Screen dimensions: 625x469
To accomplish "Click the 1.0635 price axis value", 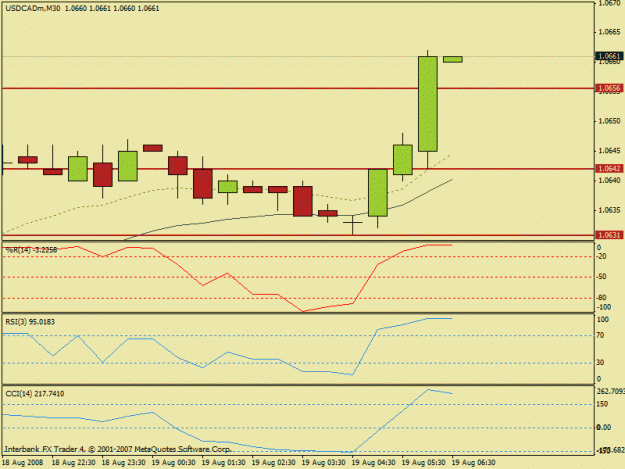I will coord(610,210).
